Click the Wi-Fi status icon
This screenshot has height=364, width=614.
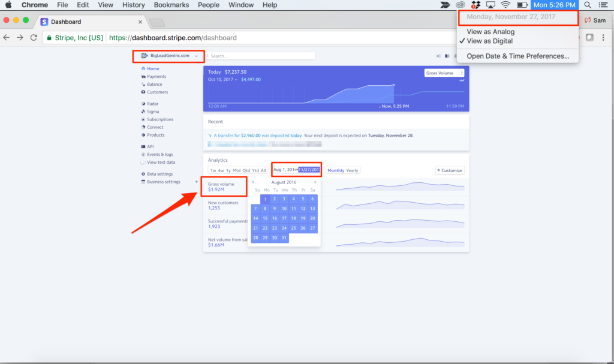[x=505, y=5]
